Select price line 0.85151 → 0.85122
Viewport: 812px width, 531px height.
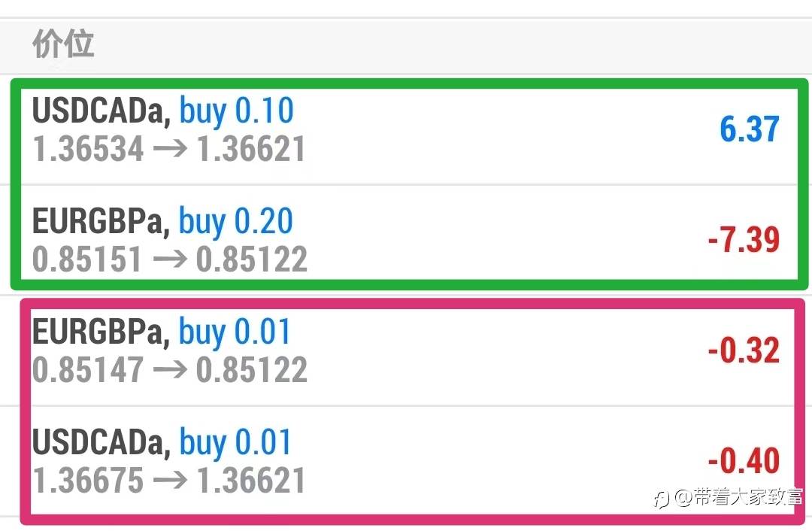[169, 259]
